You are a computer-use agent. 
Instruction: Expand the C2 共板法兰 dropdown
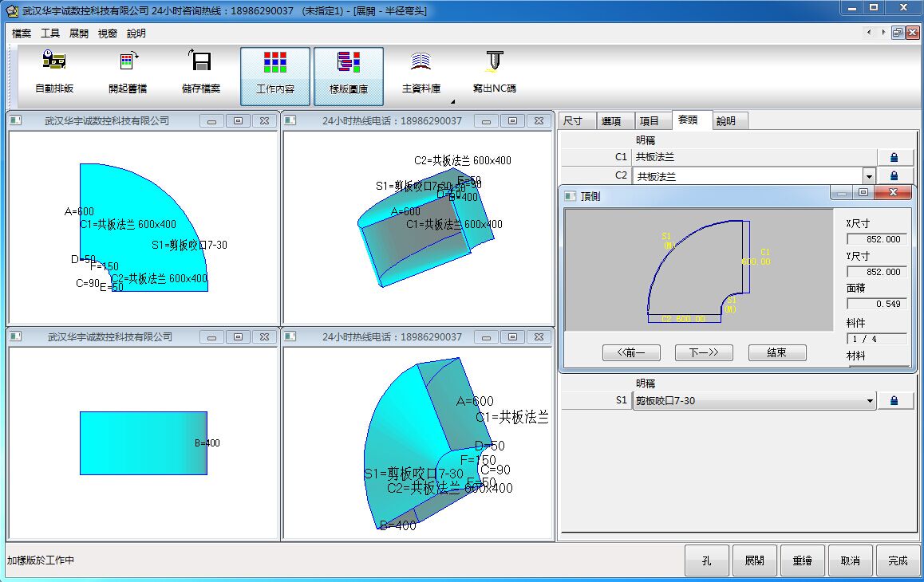(x=868, y=176)
